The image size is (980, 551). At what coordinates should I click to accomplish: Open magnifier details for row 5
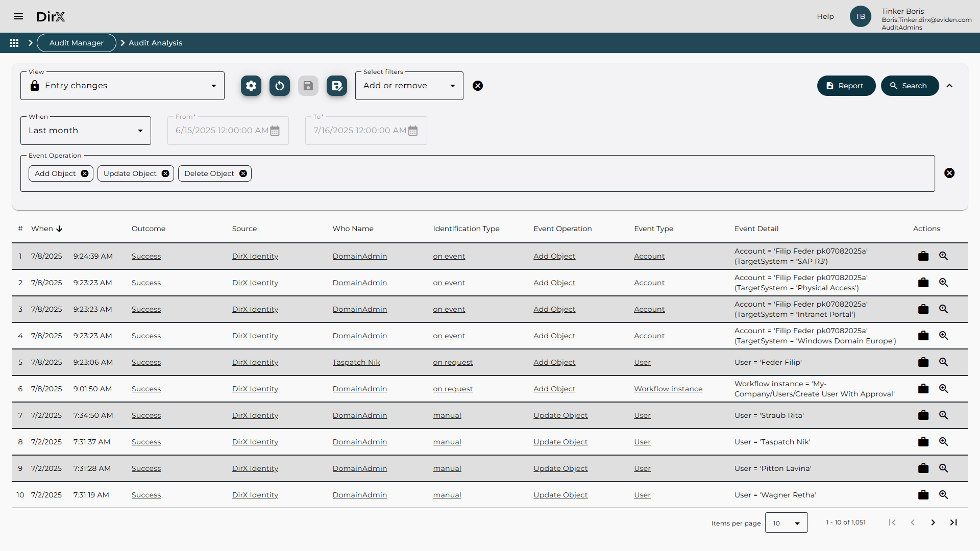click(x=944, y=362)
